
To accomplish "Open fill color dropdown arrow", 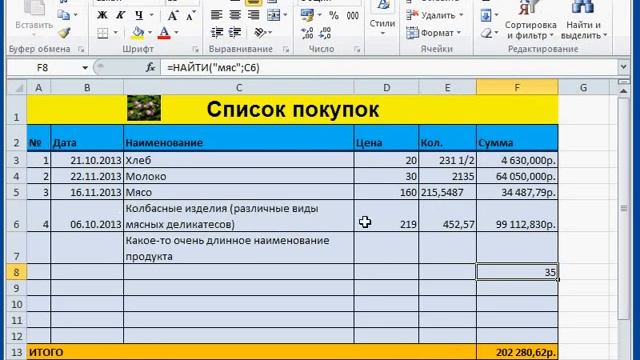I will coord(150,33).
